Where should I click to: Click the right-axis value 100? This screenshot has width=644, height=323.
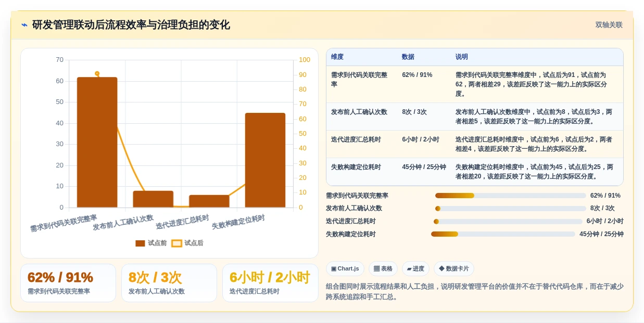click(305, 60)
